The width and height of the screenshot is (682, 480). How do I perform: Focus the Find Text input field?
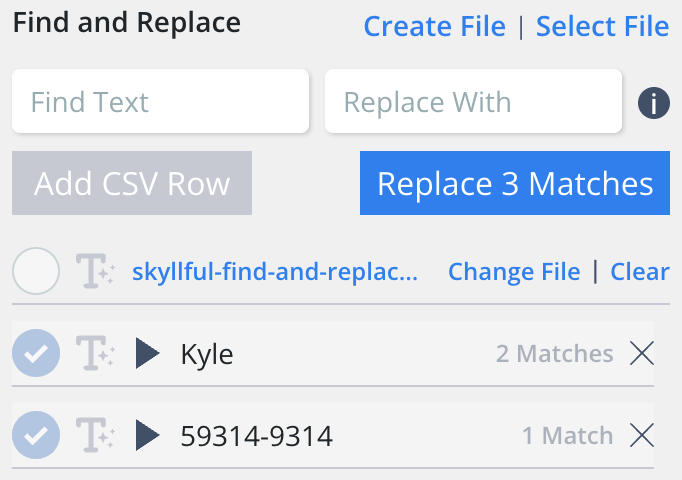[x=160, y=102]
